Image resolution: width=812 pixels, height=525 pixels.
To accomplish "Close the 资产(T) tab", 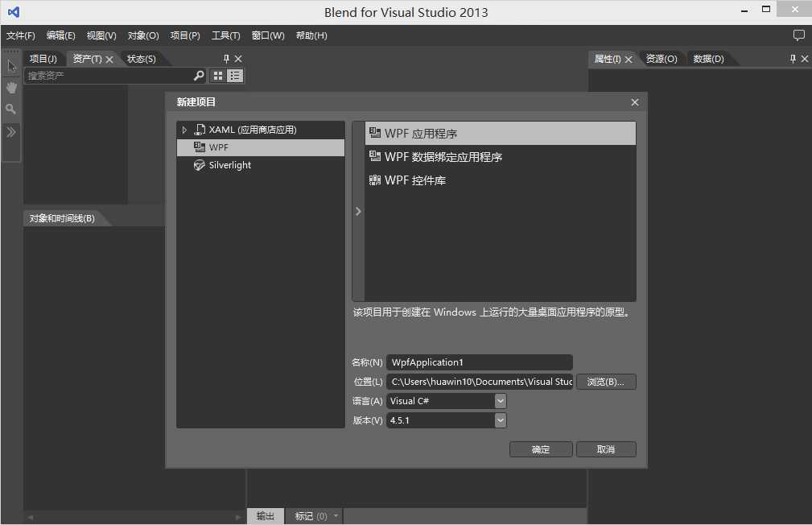I will coord(109,60).
